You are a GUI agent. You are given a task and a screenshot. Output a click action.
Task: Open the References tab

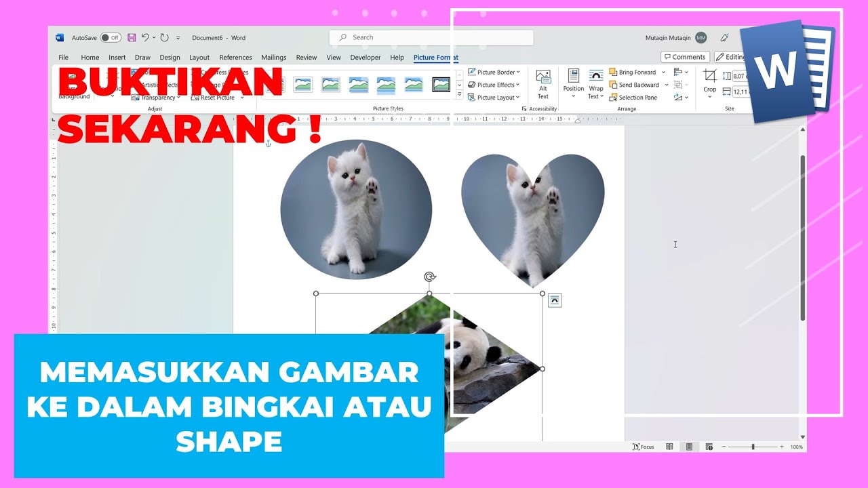(235, 58)
